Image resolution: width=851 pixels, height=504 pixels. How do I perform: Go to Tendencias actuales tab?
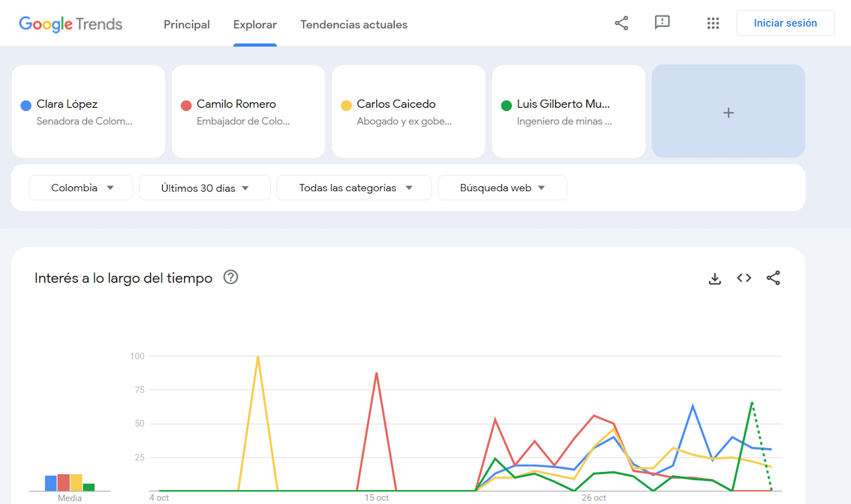tap(354, 25)
